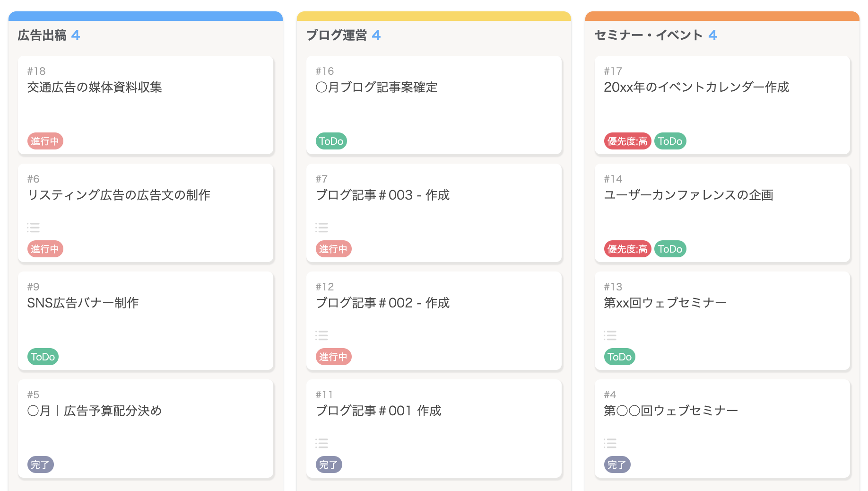This screenshot has height=491, width=868.
Task: Open card 第xx回ウェブセミナー
Action: point(722,321)
